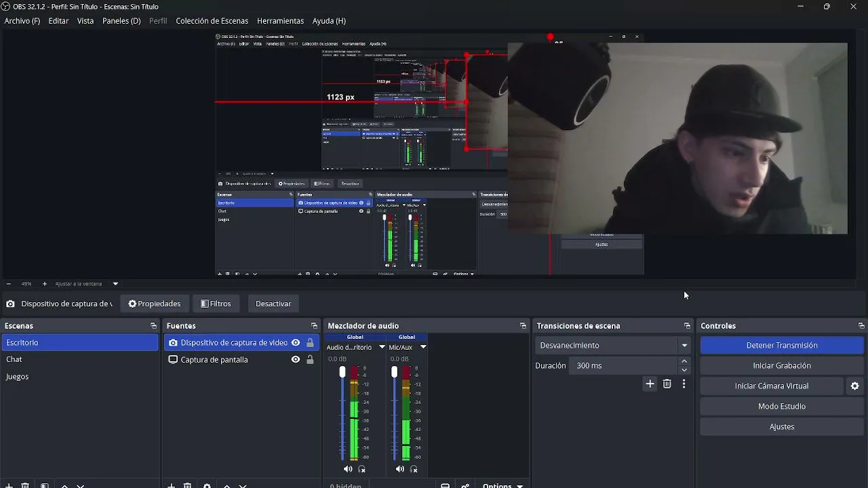Click Iniciar Grabación
The width and height of the screenshot is (868, 488).
782,366
